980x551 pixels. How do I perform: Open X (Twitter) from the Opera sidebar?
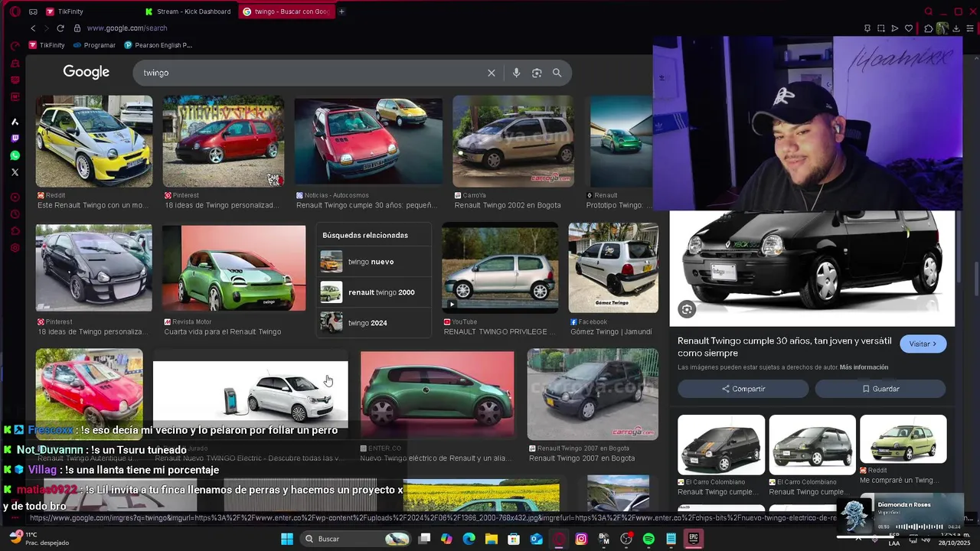[15, 172]
